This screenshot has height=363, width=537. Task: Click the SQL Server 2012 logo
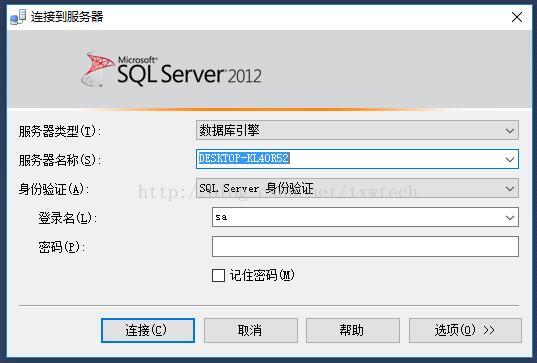click(x=171, y=70)
